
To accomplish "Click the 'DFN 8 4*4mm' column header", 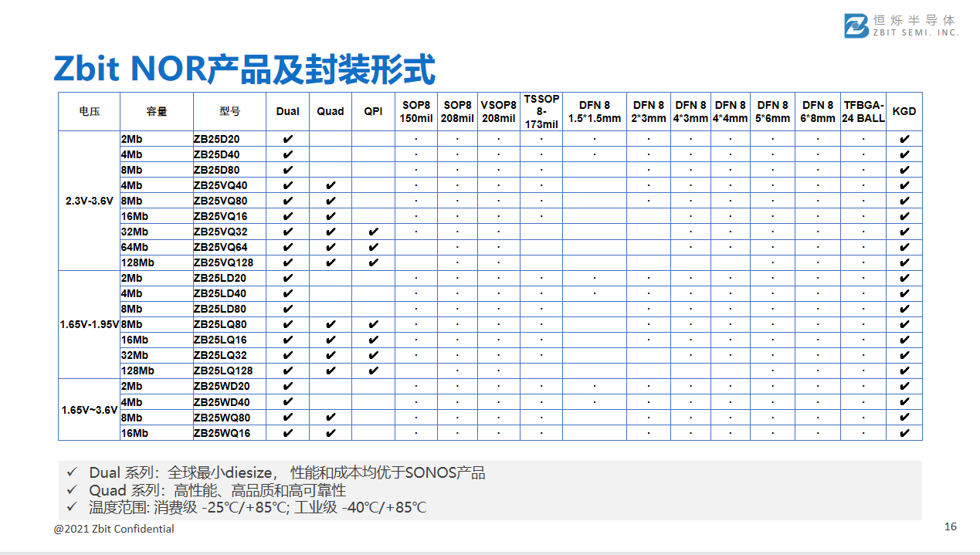I will (x=731, y=111).
